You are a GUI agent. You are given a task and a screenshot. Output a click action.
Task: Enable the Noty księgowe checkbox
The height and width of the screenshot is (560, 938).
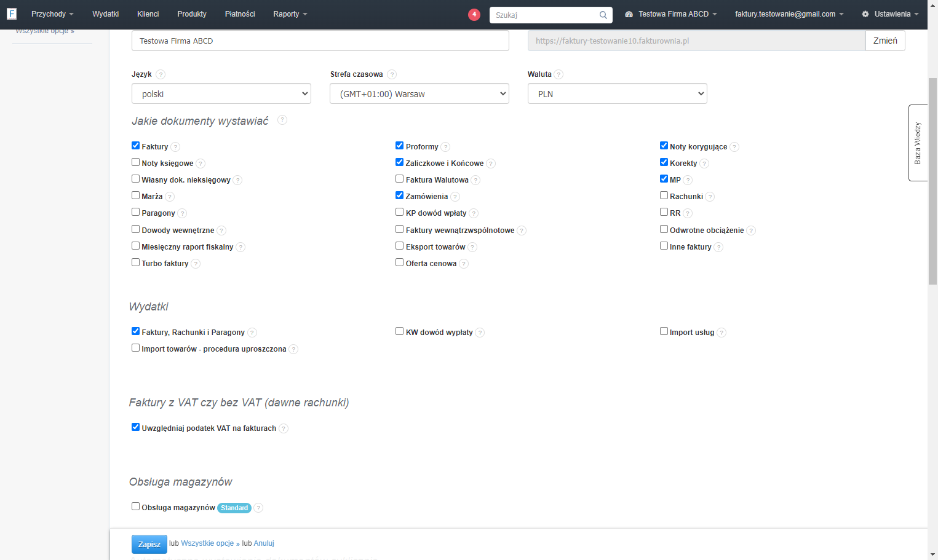pos(135,162)
